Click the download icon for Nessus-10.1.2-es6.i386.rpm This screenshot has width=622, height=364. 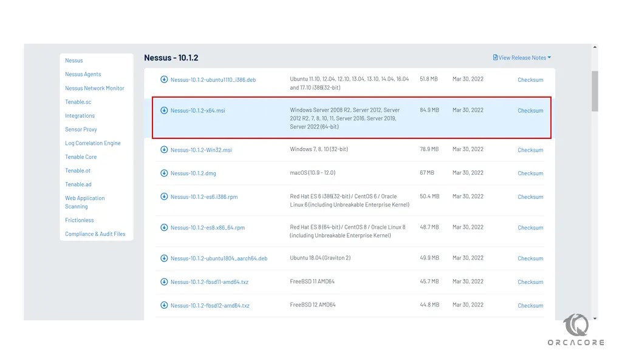(164, 196)
